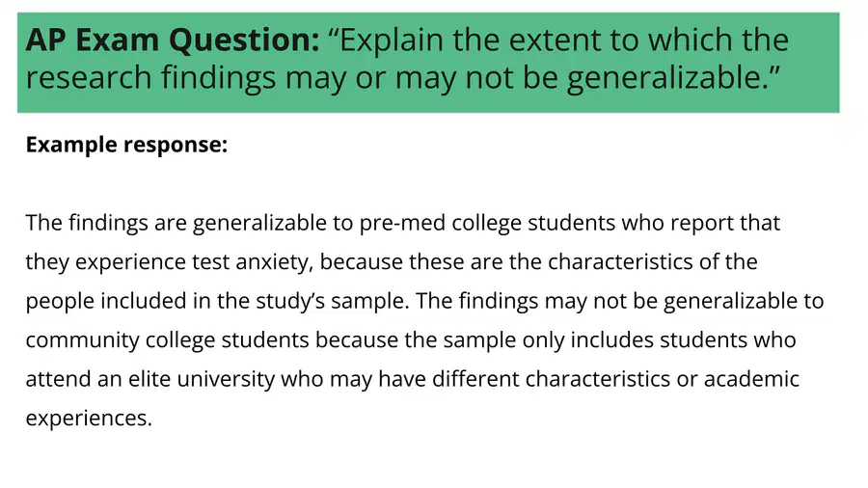The height and width of the screenshot is (488, 868).
Task: Click the word "academic" ending the fifth line
Action: (x=751, y=380)
